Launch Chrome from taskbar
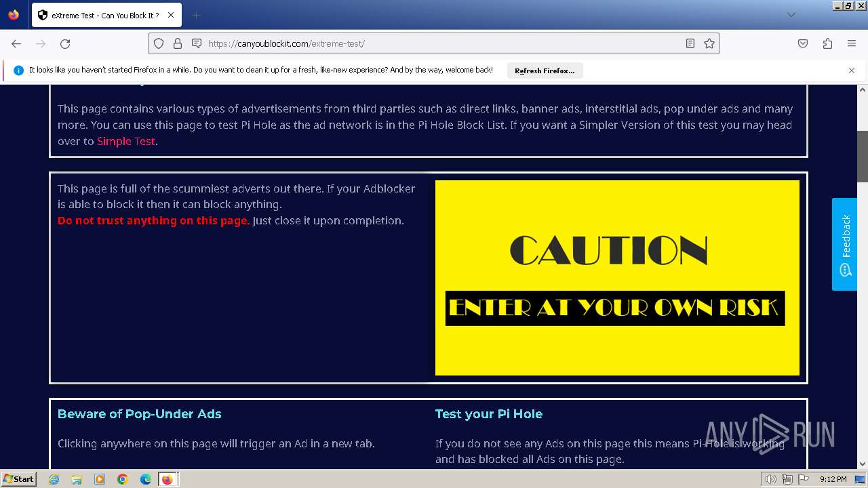The width and height of the screenshot is (868, 488). [x=122, y=479]
